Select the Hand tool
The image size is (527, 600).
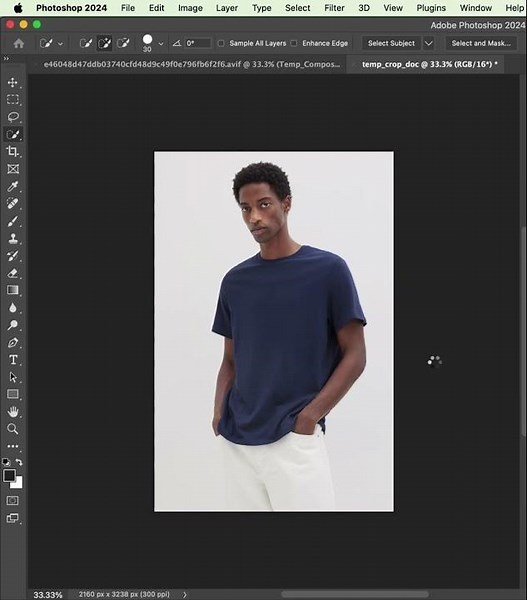click(13, 412)
